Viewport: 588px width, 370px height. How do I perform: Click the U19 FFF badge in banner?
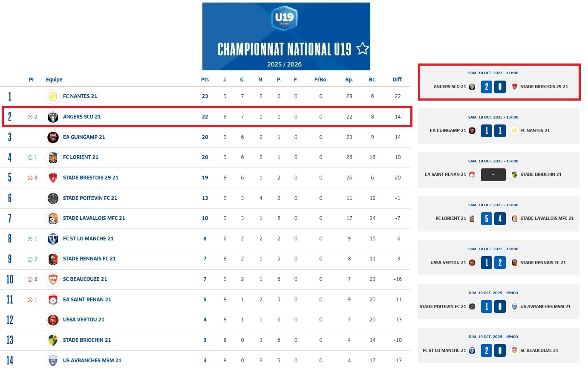click(x=284, y=18)
